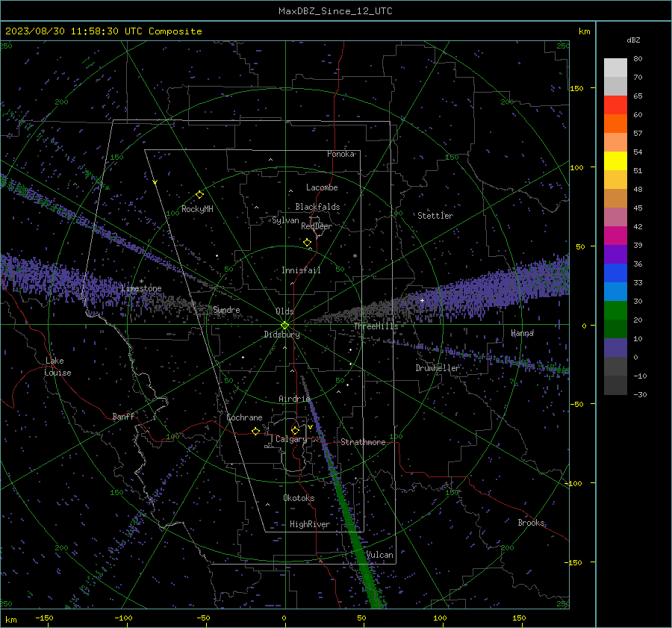Select the violet 36–39 dBZ legend swatch
This screenshot has height=628, width=672.
(x=615, y=255)
